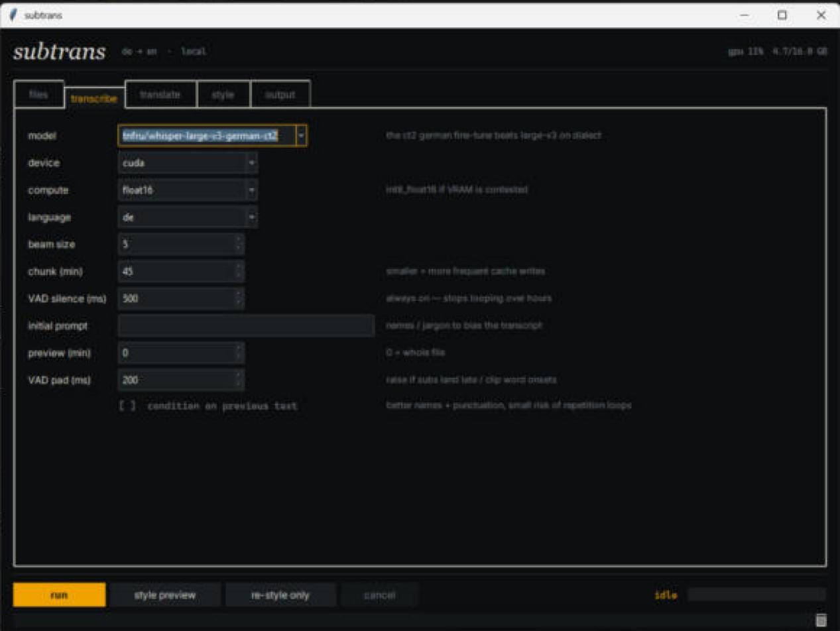The image size is (840, 631).
Task: Click preview (min) spinbox arrows
Action: click(239, 353)
